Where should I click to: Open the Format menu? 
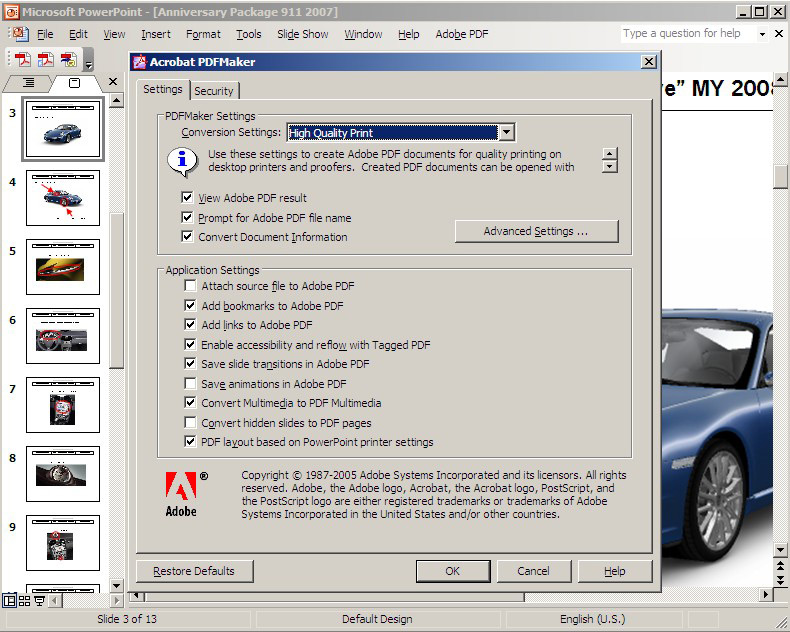pos(203,34)
